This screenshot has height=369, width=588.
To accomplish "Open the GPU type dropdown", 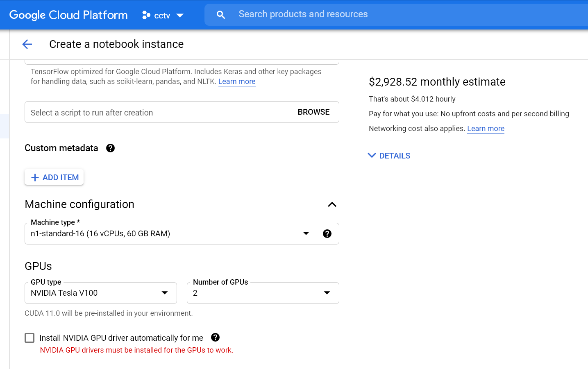I will [x=101, y=293].
